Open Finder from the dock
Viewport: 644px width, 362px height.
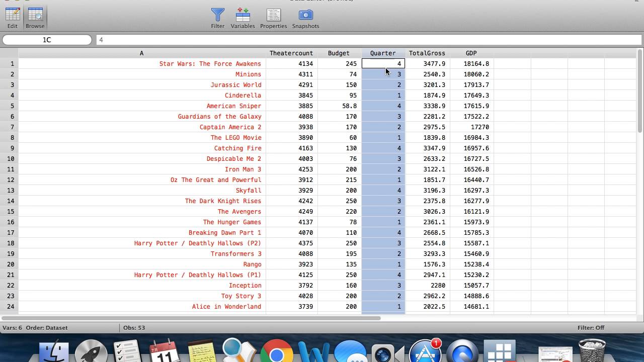[54, 351]
